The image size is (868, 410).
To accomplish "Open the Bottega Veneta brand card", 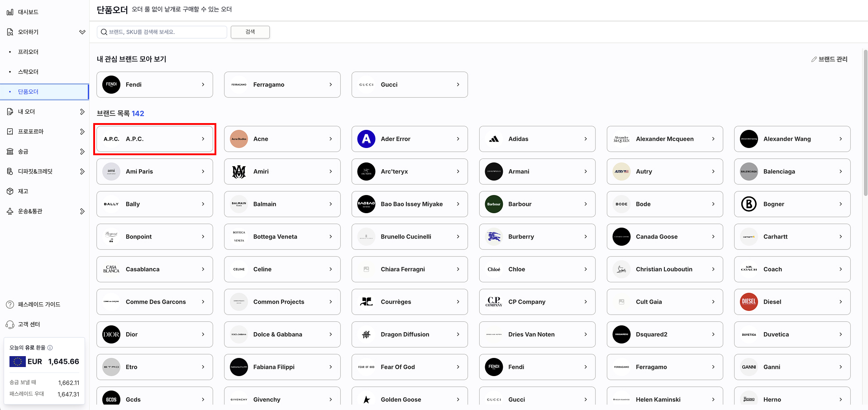I will pos(282,237).
